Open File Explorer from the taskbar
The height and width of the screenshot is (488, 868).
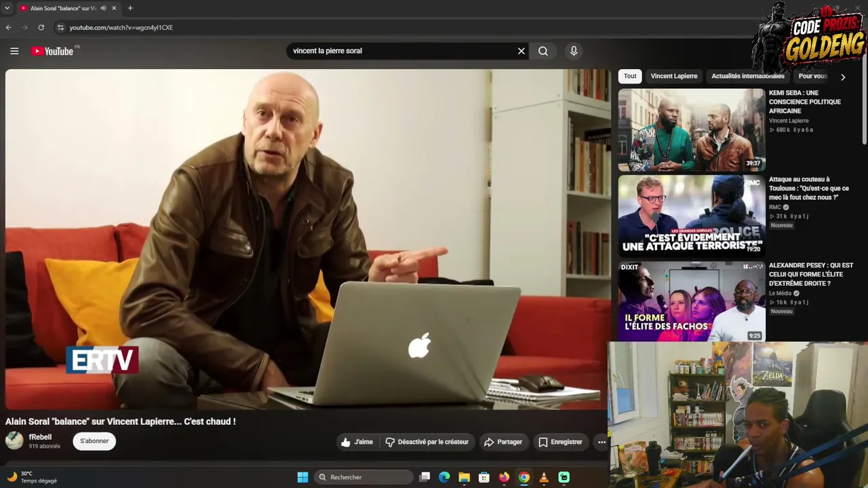point(464,477)
